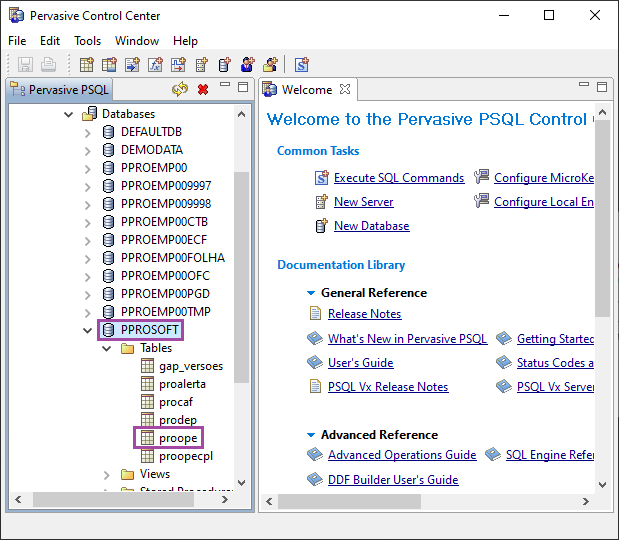
Task: Collapse the PPROSOFT database node
Action: (88, 330)
